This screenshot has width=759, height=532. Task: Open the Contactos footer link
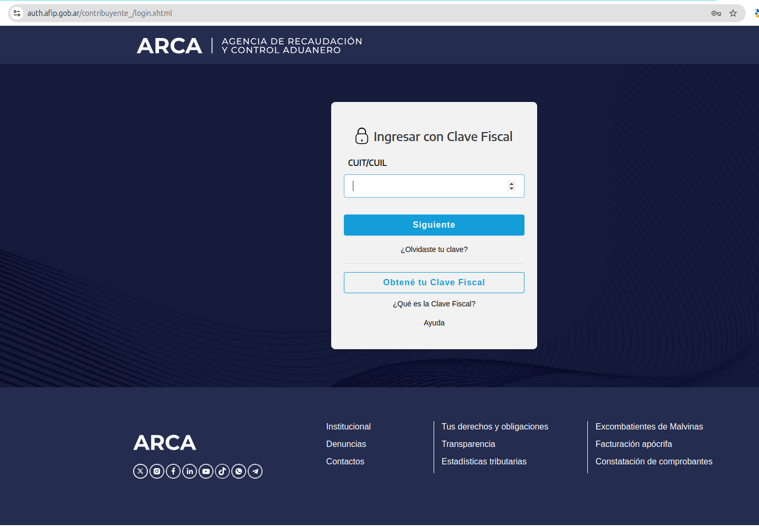click(345, 461)
